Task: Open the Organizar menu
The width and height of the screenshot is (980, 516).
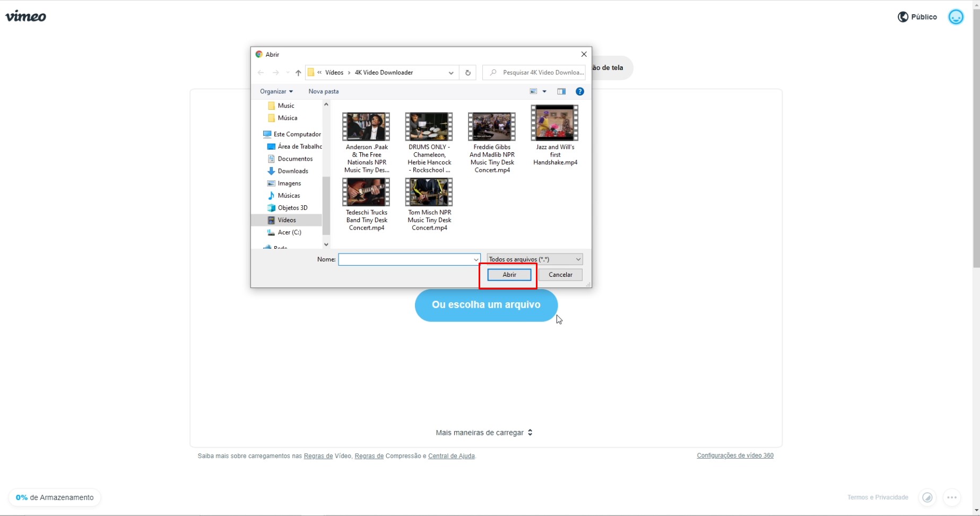Action: point(276,91)
